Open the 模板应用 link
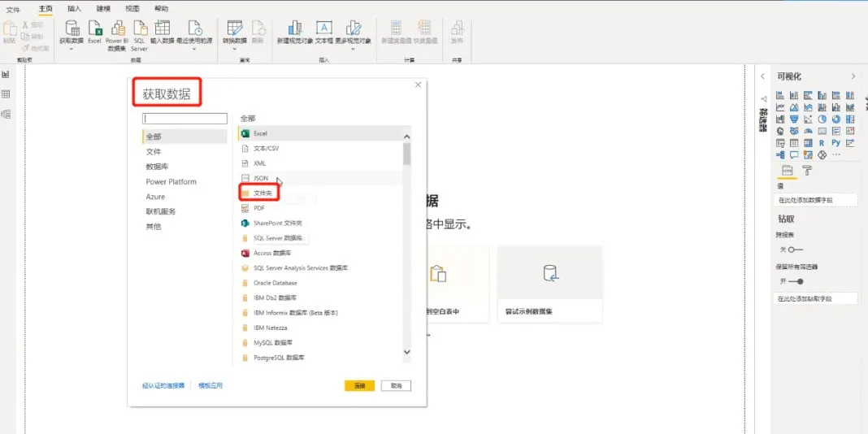 coord(210,386)
